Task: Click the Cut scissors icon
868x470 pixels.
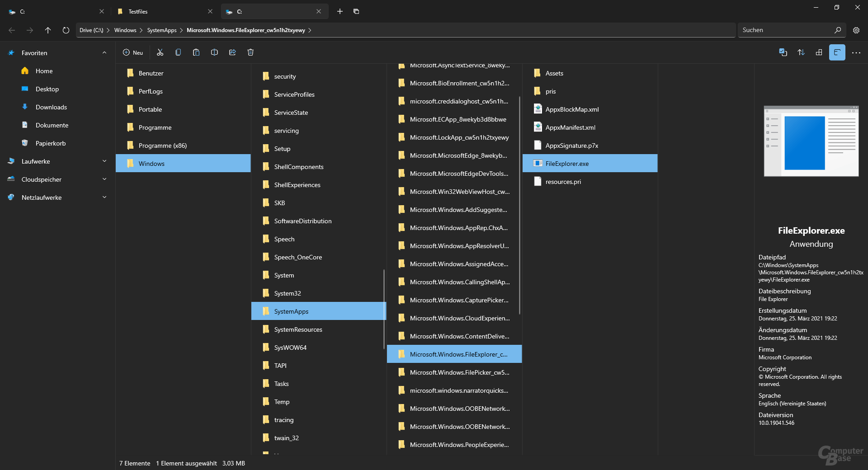Action: click(160, 52)
